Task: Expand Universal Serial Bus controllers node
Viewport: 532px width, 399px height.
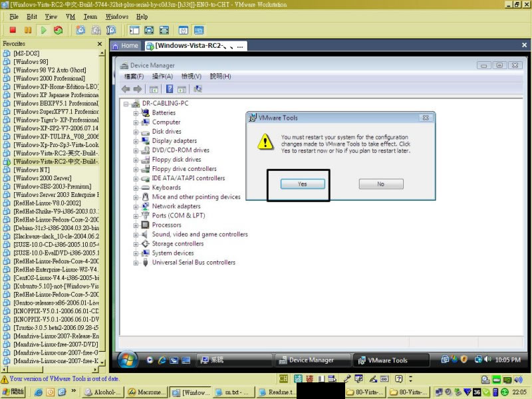Action: 136,263
